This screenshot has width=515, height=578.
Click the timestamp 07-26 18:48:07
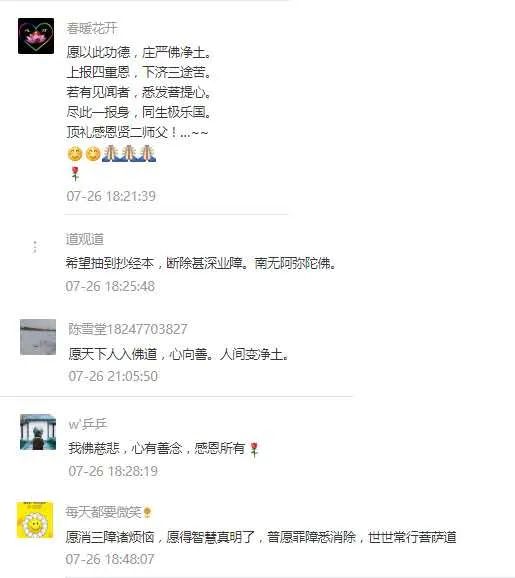click(x=110, y=559)
